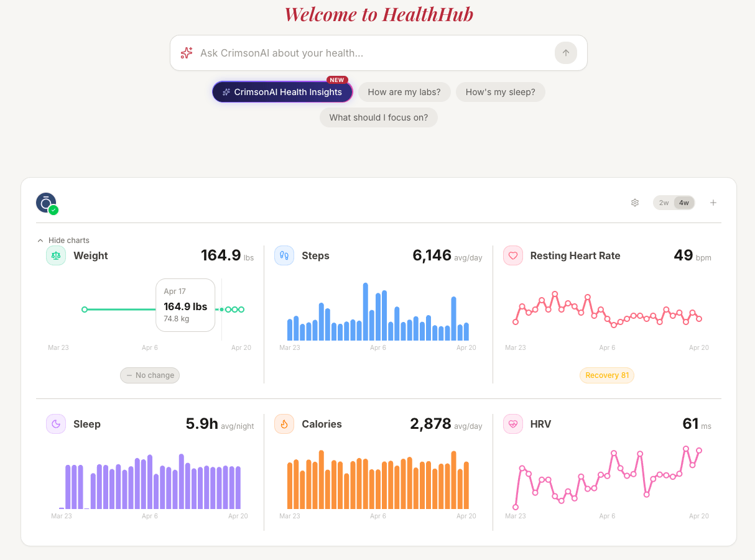The width and height of the screenshot is (755, 560).
Task: Click the NEW badge on Health Insights
Action: coord(337,80)
